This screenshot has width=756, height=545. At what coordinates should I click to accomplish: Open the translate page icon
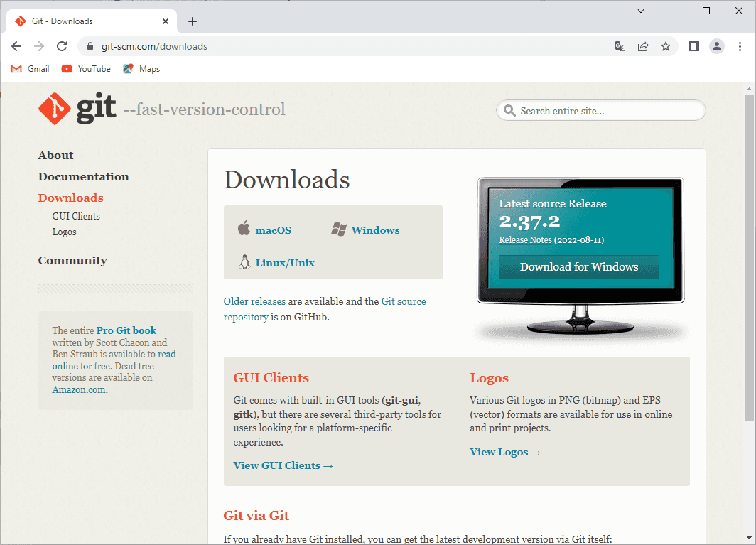pyautogui.click(x=620, y=46)
